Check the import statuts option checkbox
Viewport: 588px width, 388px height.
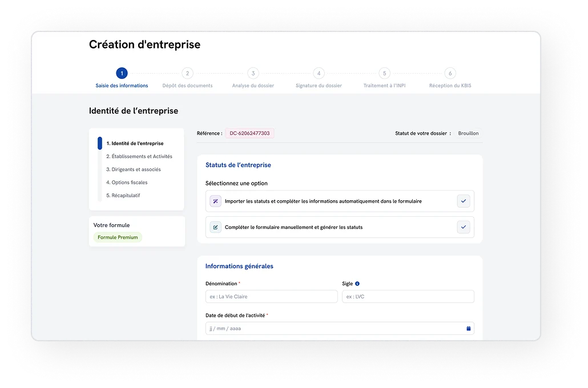pos(464,201)
